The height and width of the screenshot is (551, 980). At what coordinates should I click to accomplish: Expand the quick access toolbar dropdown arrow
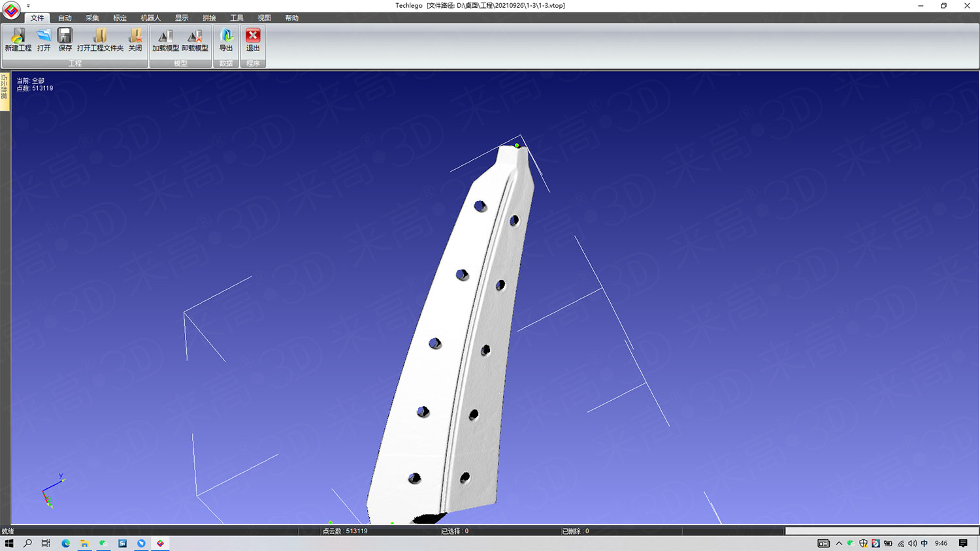[28, 6]
